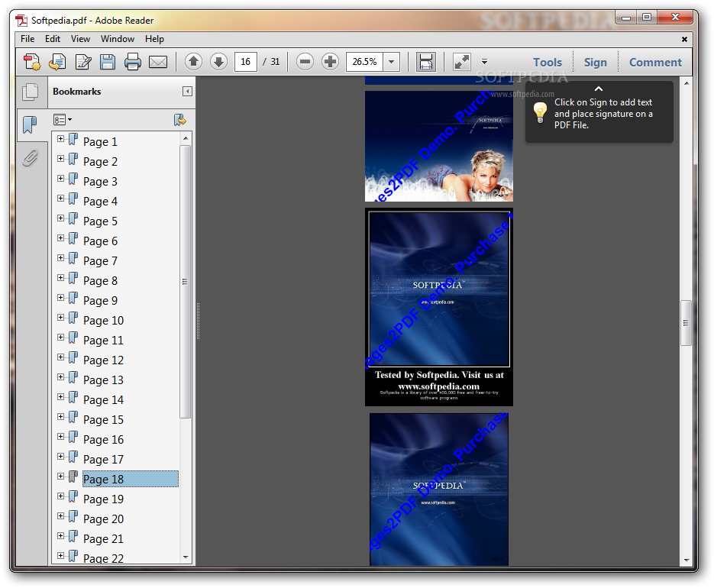Expand the Page 22 bookmark
The width and height of the screenshot is (714, 588).
[x=60, y=556]
